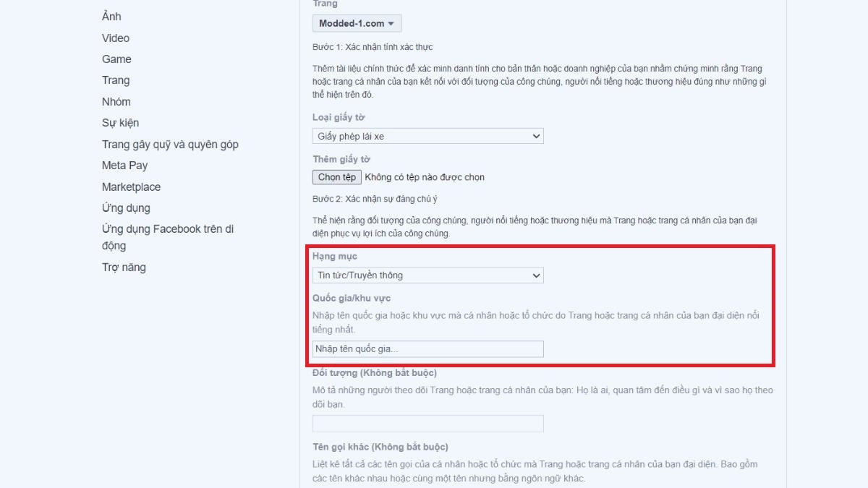Select Trang in the sidebar list
The height and width of the screenshot is (488, 868).
point(116,80)
